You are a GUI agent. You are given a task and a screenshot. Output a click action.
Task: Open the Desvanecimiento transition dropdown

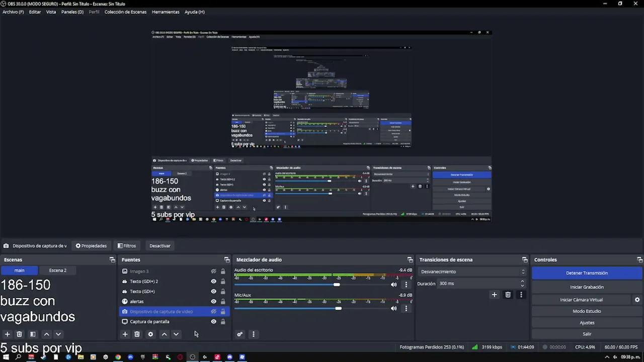pos(472,271)
